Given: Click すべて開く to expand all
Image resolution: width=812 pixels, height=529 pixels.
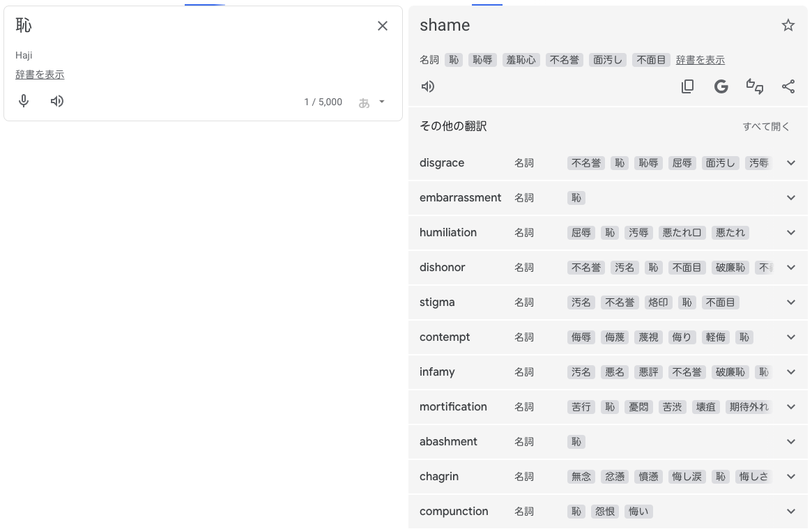Looking at the screenshot, I should (766, 126).
